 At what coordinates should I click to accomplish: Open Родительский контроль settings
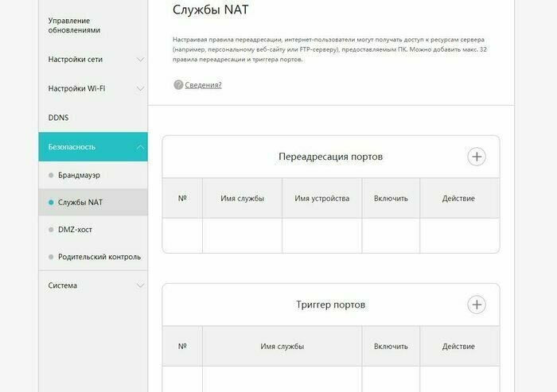(x=99, y=257)
